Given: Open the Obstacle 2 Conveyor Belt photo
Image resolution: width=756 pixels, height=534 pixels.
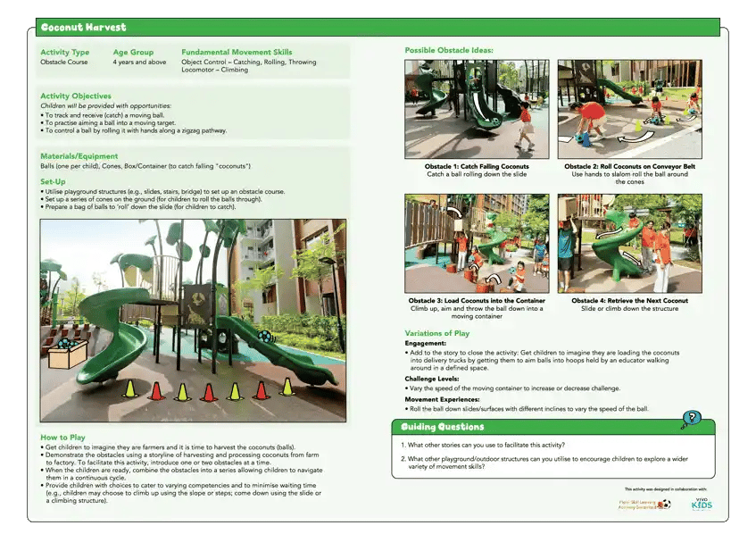Looking at the screenshot, I should pos(631,108).
